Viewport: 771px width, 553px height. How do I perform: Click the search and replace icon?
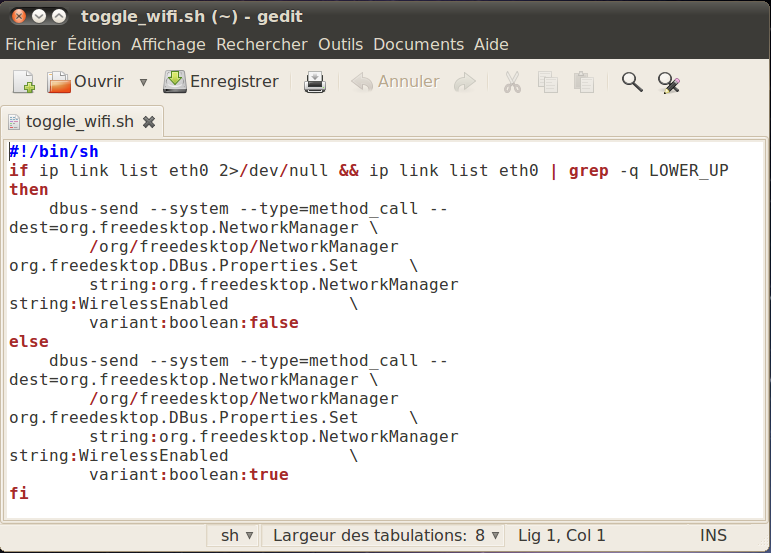668,82
